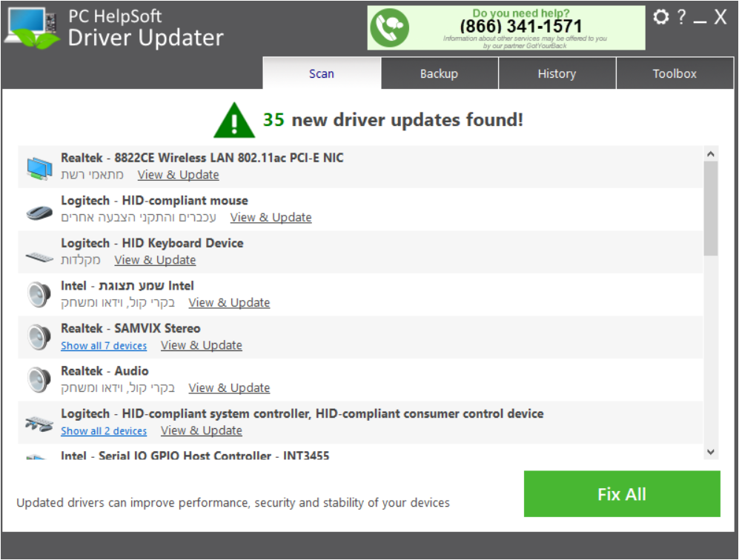Click the Realtek SAMVIX Stereo title
This screenshot has width=739, height=560.
(130, 328)
